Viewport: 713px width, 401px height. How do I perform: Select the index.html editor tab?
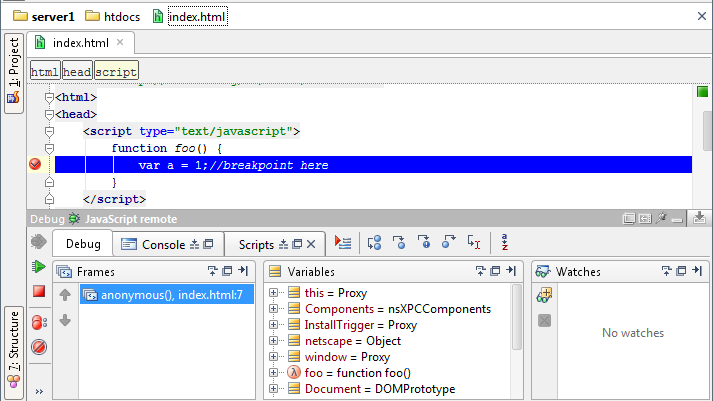pyautogui.click(x=80, y=43)
